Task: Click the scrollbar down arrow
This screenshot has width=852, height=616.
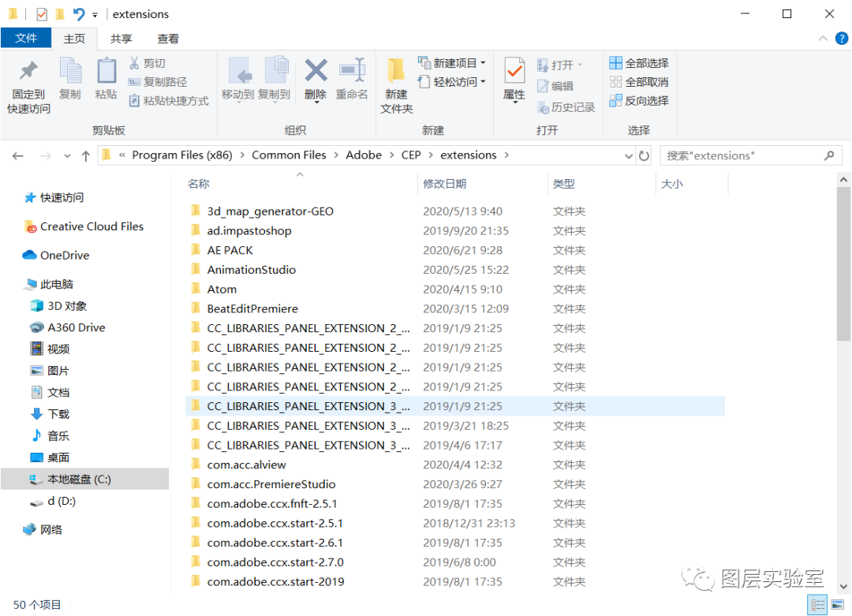Action: (x=843, y=587)
